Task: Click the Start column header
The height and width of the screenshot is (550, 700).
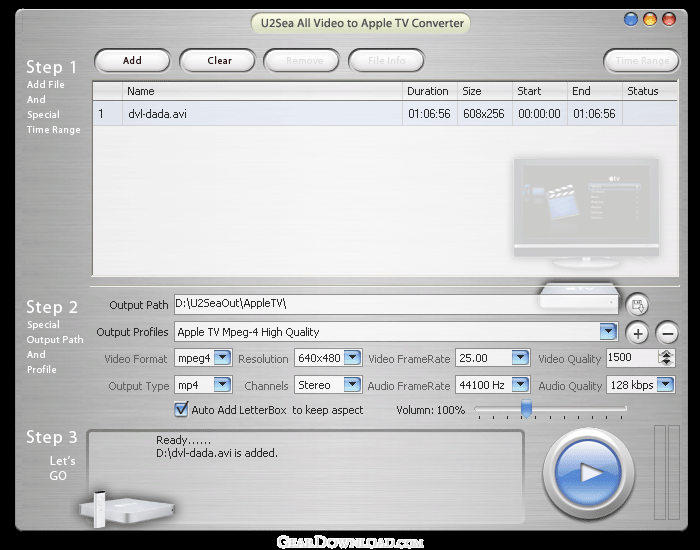Action: 540,91
